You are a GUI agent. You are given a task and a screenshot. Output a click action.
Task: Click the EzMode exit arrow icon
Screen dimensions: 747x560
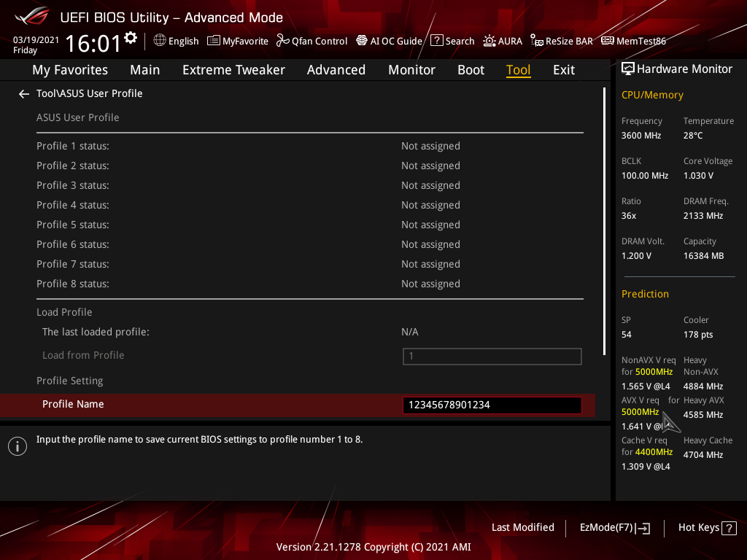click(643, 528)
